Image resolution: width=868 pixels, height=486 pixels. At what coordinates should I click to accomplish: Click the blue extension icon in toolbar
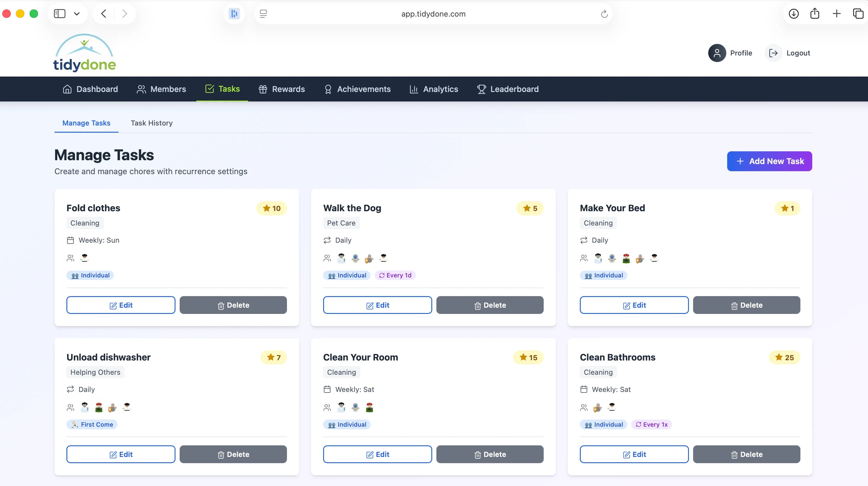(234, 14)
